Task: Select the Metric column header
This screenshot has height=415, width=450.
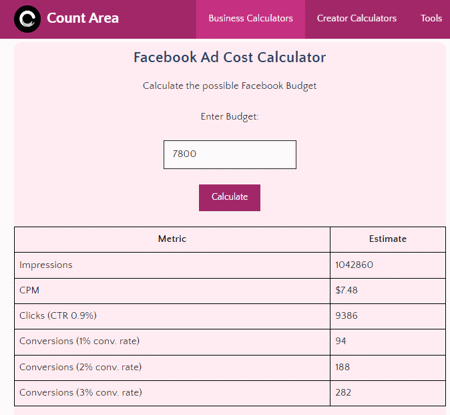Action: tap(172, 239)
